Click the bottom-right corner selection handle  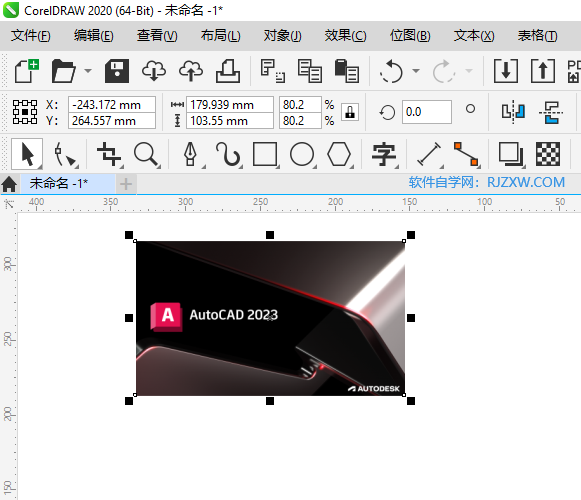(x=411, y=401)
